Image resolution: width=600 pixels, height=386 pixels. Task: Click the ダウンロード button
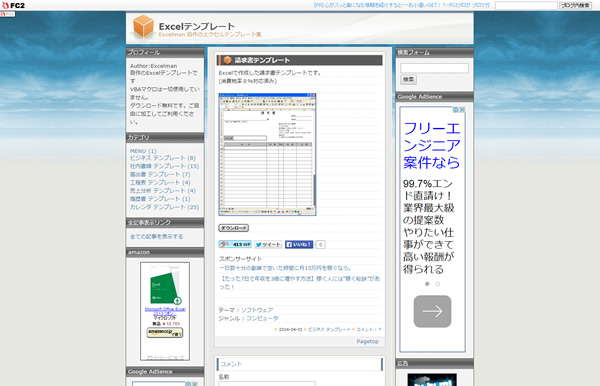pos(233,228)
